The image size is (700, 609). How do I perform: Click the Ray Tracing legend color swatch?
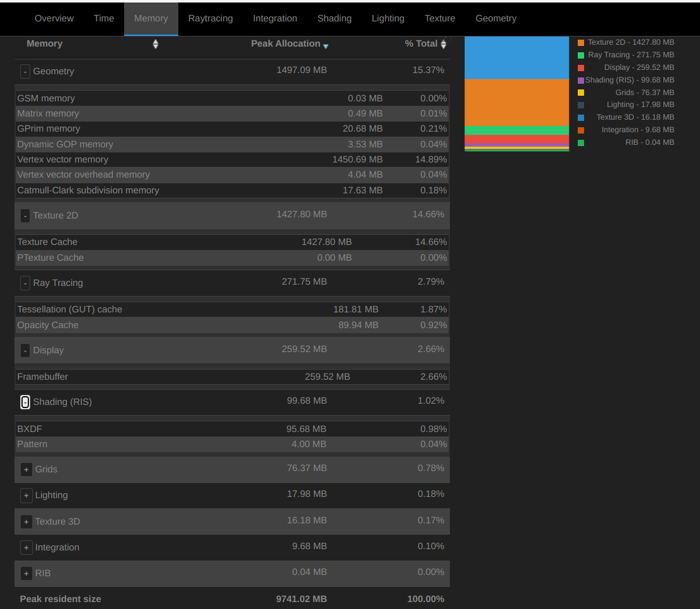click(581, 55)
